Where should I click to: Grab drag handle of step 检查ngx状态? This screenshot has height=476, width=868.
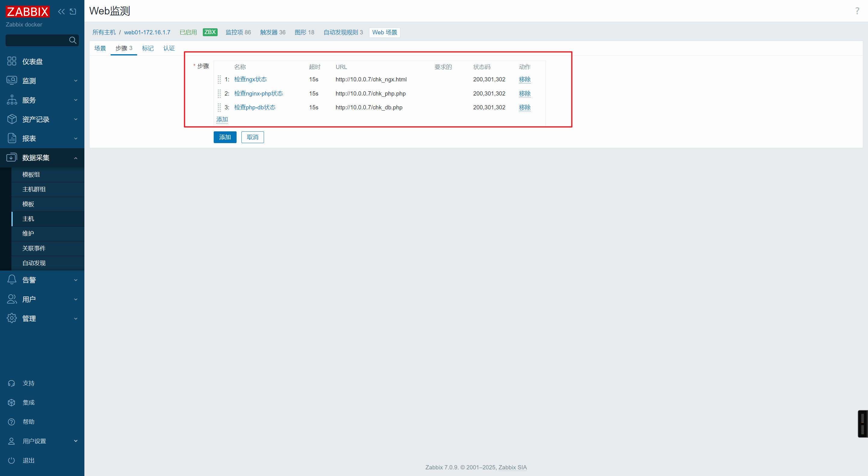coord(219,80)
